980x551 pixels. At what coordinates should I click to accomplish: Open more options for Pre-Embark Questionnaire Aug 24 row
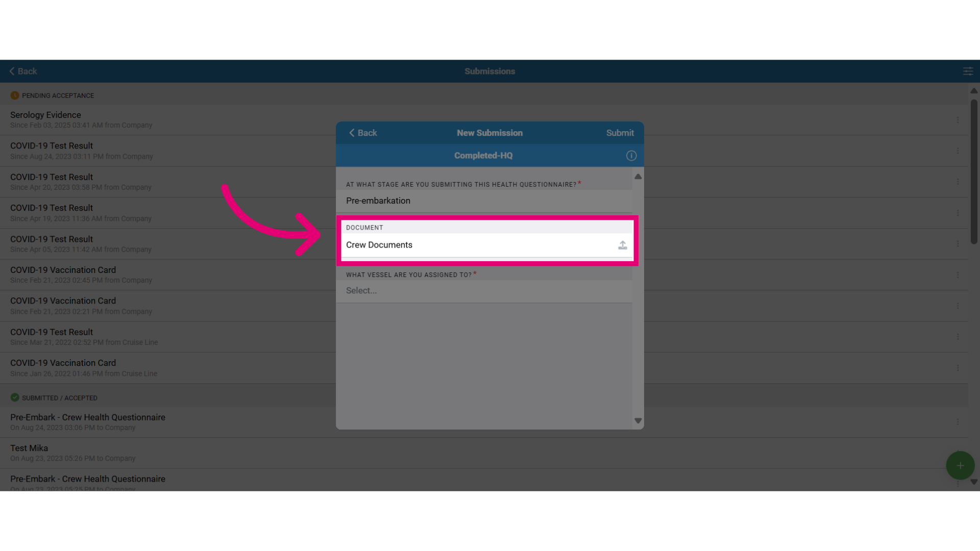point(958,422)
